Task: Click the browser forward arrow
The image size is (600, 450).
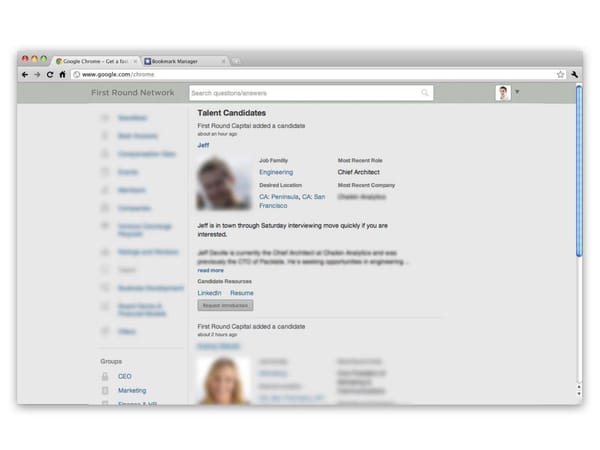Action: point(37,75)
